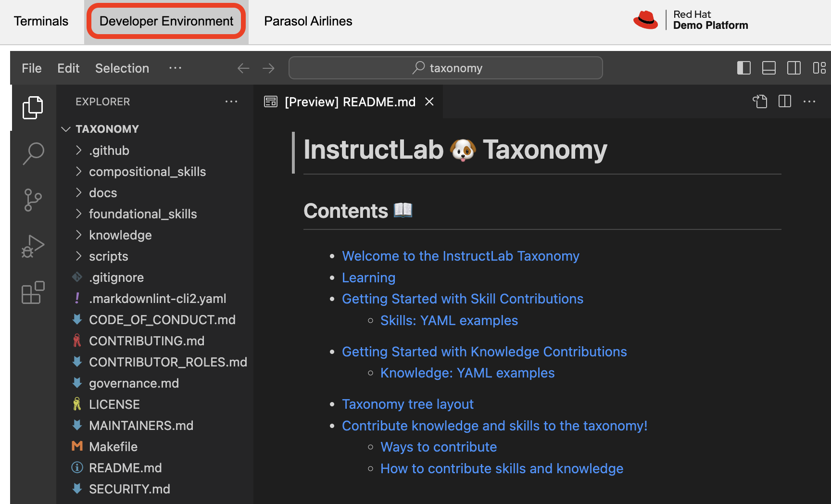
Task: Go forward with the right arrow
Action: point(268,68)
